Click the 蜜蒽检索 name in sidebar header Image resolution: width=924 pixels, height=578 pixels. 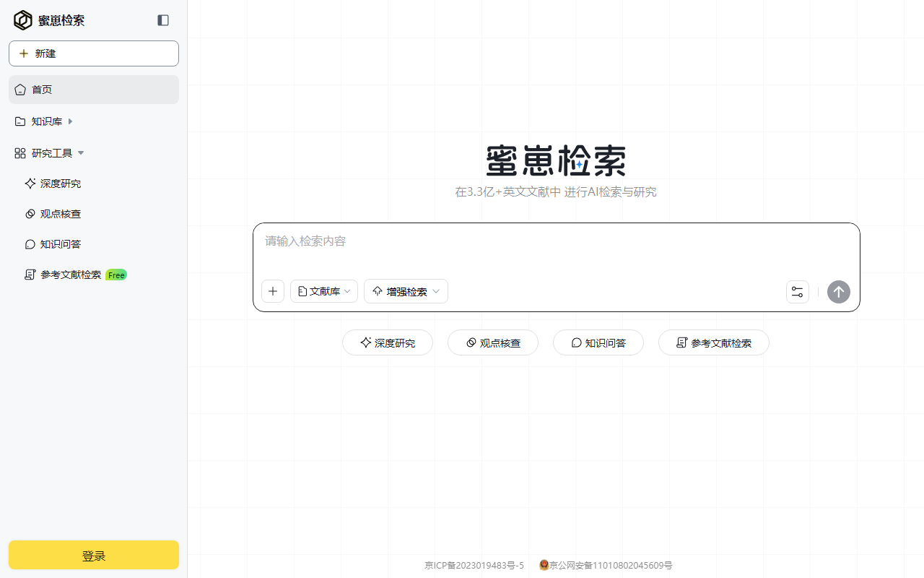pos(61,20)
